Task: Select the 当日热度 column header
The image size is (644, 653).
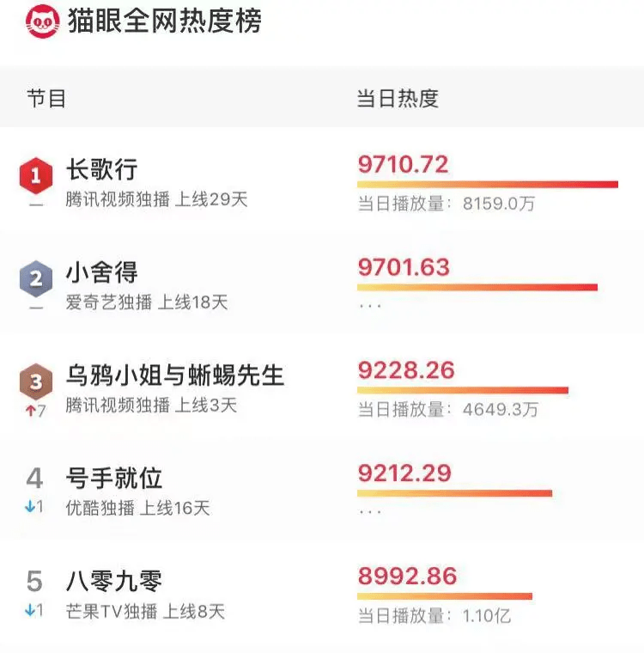Action: click(398, 98)
